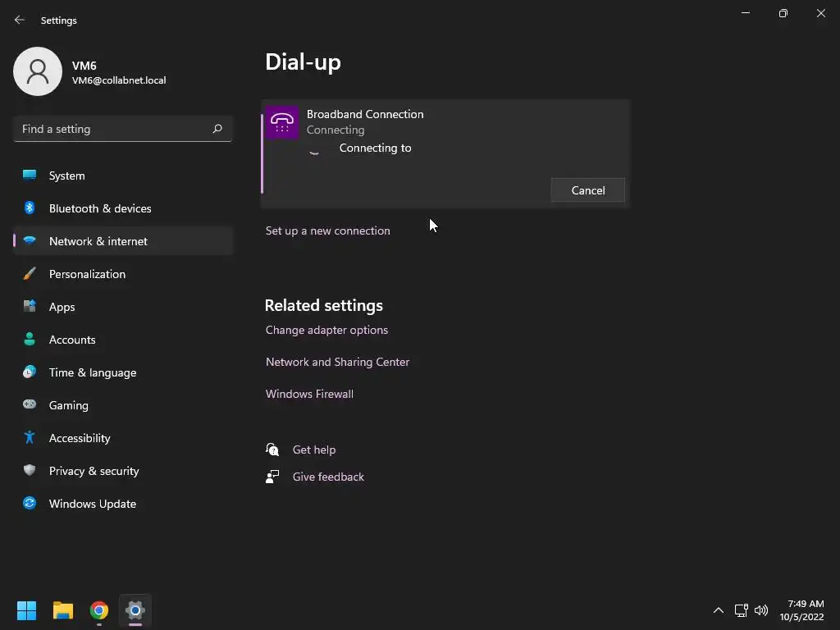This screenshot has height=630, width=840.
Task: Click the Broadband Connection phone icon
Action: pyautogui.click(x=282, y=122)
